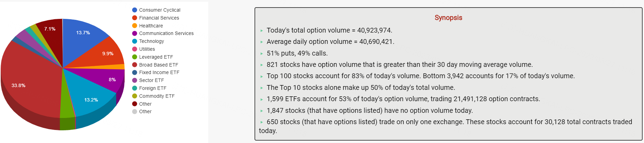Toggle the Sector ETF legend label
Viewport: 644px width, 143px height.
click(x=151, y=80)
